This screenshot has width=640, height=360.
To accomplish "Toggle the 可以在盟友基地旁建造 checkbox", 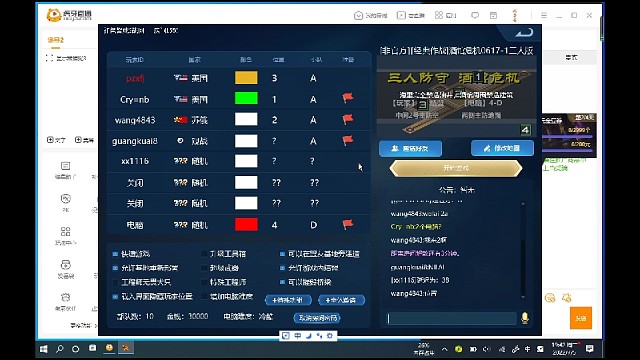I will [282, 254].
